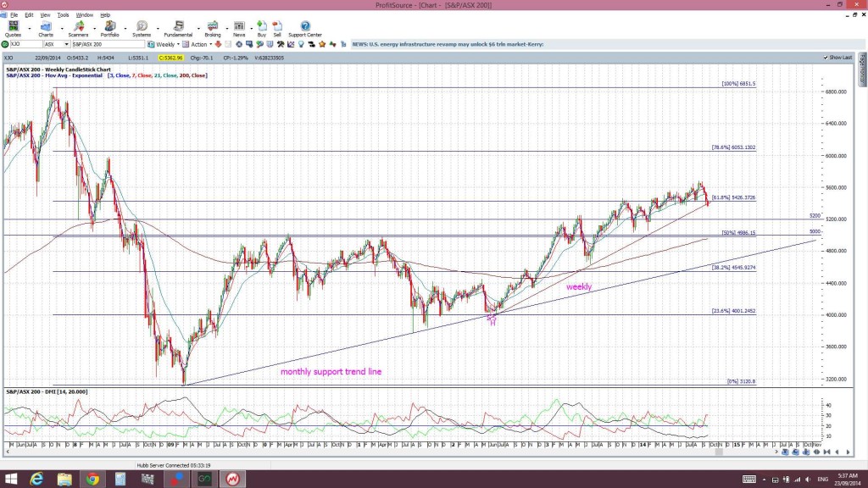Click the left scroll arrow under the chart
This screenshot has height=488, width=868.
tap(7, 452)
